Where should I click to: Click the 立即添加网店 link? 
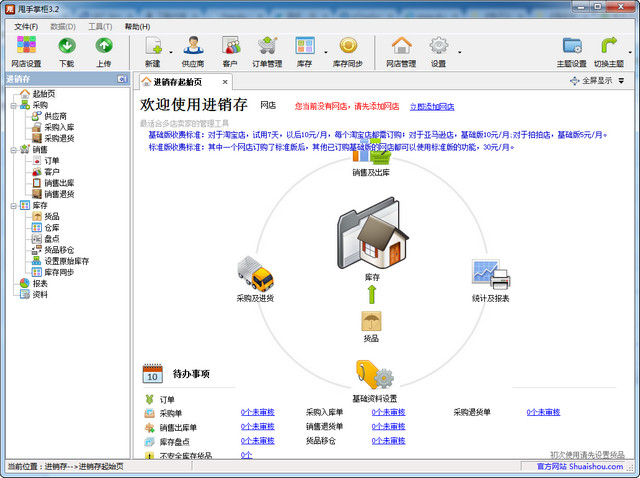click(x=432, y=107)
